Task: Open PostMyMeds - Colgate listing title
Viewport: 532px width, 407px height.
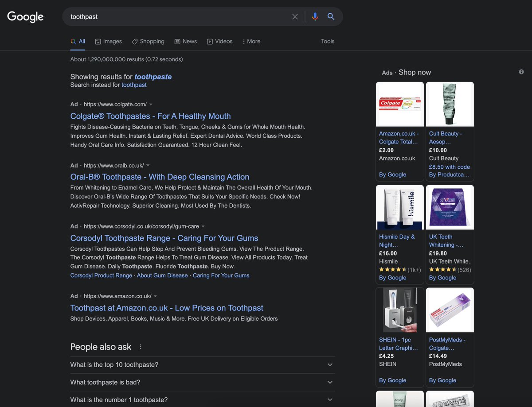Action: (x=447, y=344)
